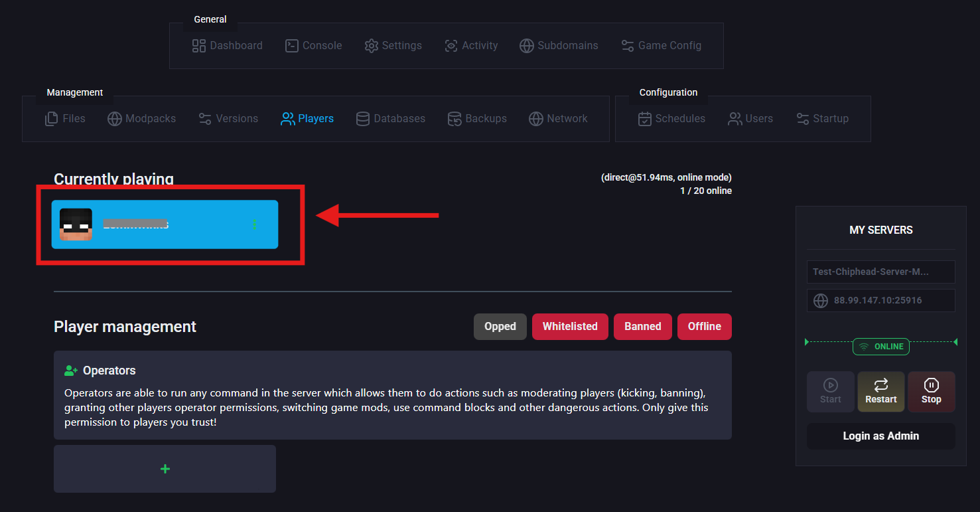Viewport: 980px width, 512px height.
Task: Select the Opped filter button
Action: coord(500,327)
